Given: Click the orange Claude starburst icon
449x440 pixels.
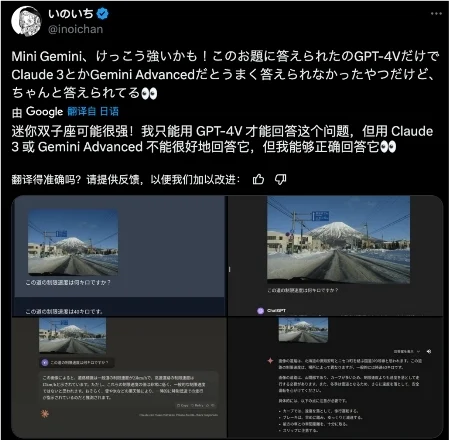Looking at the screenshot, I should coord(45,414).
